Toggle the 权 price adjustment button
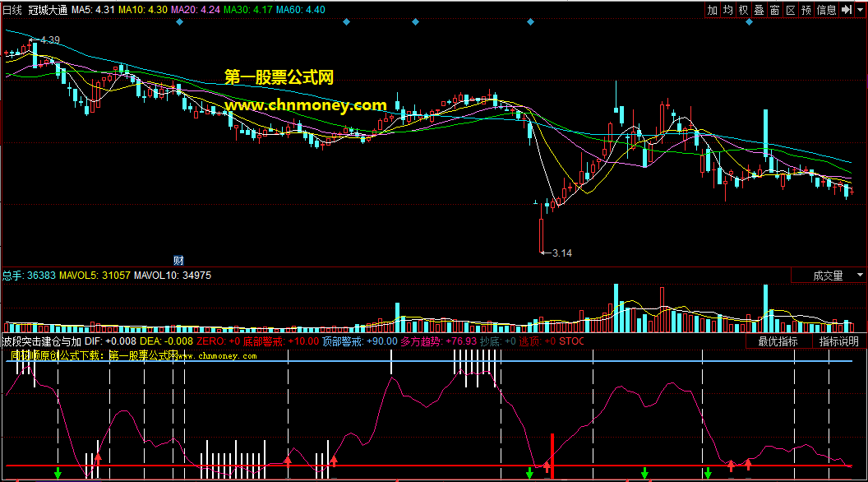 743,10
